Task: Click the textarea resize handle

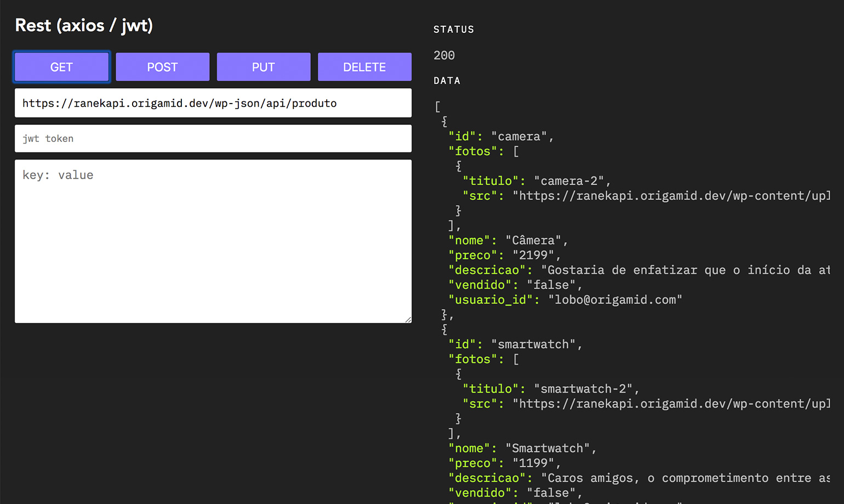Action: pos(408,320)
